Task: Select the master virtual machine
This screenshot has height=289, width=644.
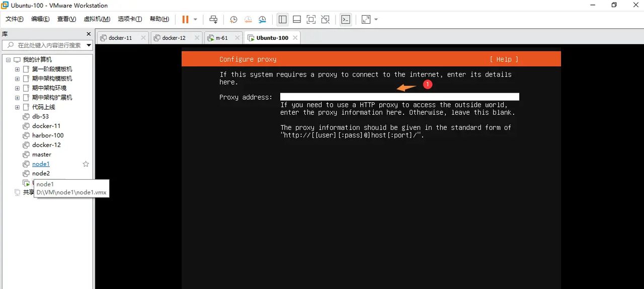Action: 42,155
